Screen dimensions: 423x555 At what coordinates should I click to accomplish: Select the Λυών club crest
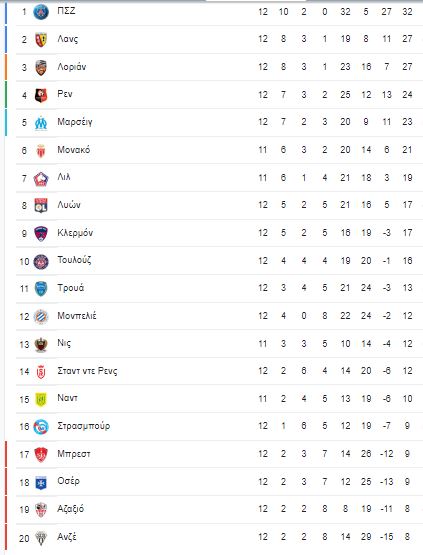click(41, 206)
